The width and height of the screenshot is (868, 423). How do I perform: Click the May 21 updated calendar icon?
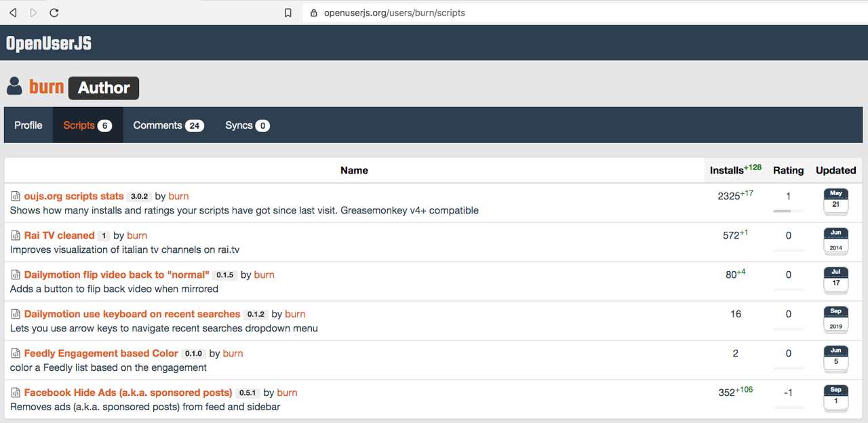pos(835,202)
